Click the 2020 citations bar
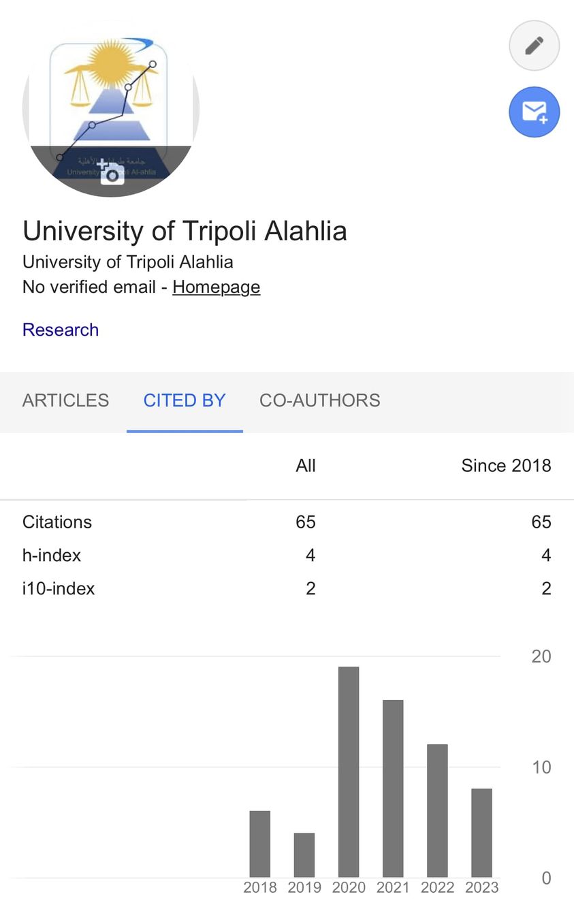The image size is (574, 924). point(349,771)
